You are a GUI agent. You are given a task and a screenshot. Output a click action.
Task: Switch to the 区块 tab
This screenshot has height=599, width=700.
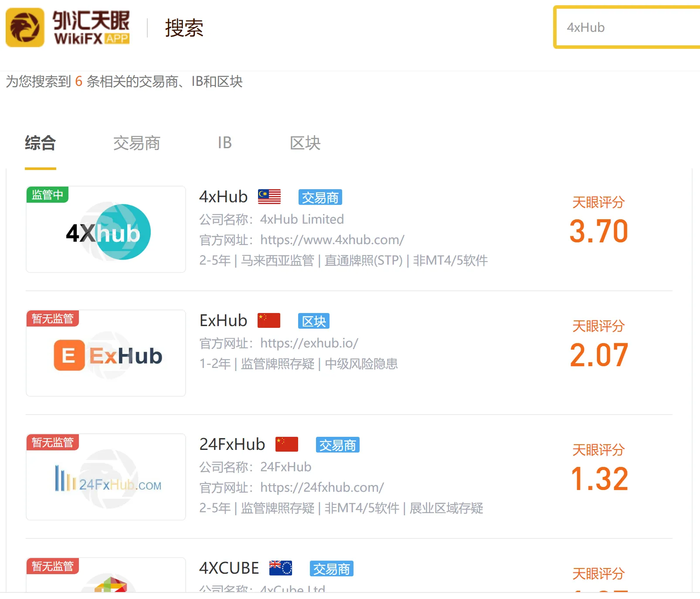(305, 143)
